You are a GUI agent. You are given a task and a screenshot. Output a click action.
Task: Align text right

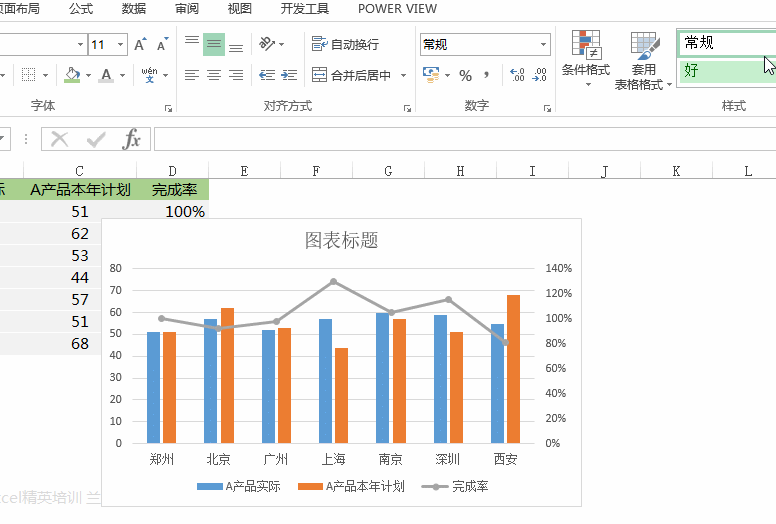(236, 75)
